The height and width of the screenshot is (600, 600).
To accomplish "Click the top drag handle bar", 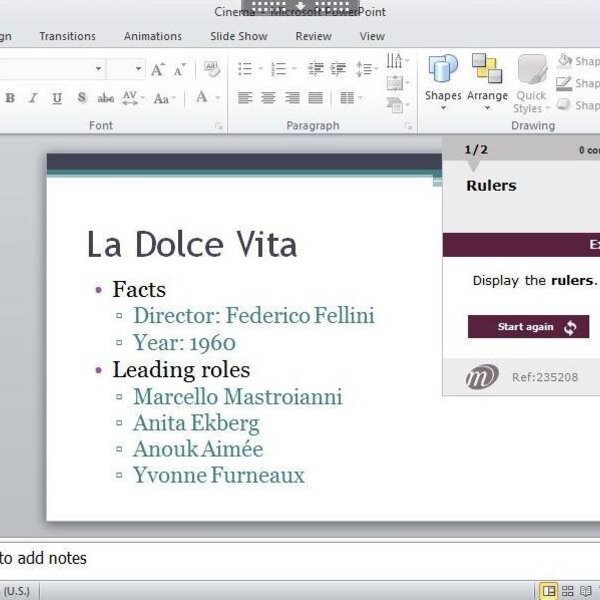I will click(x=300, y=6).
